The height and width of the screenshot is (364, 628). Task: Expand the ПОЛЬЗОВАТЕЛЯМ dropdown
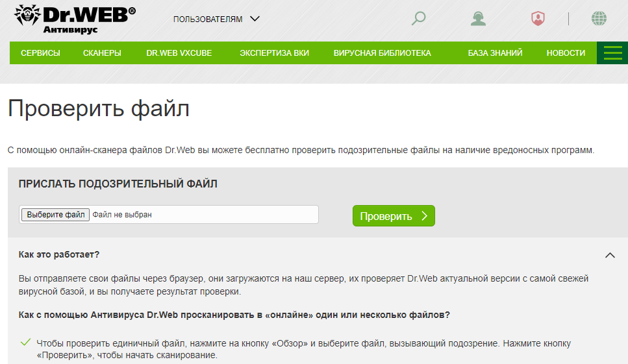pyautogui.click(x=216, y=19)
